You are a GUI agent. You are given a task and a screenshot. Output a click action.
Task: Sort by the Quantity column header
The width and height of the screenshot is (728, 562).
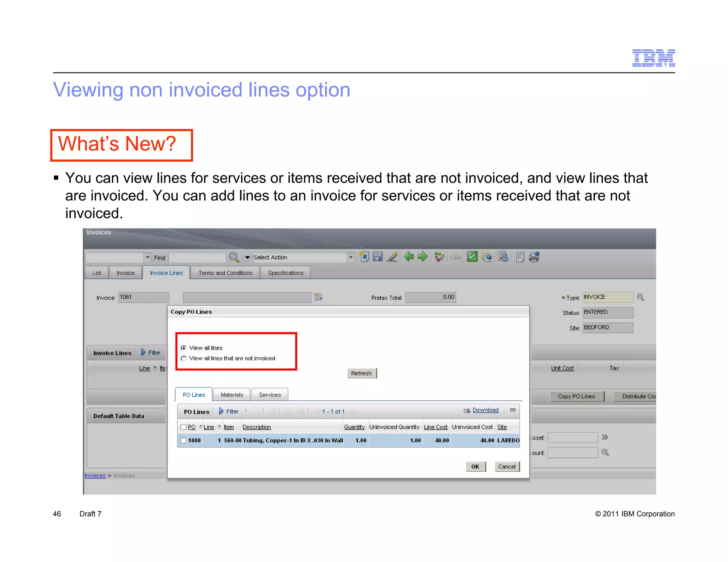354,427
